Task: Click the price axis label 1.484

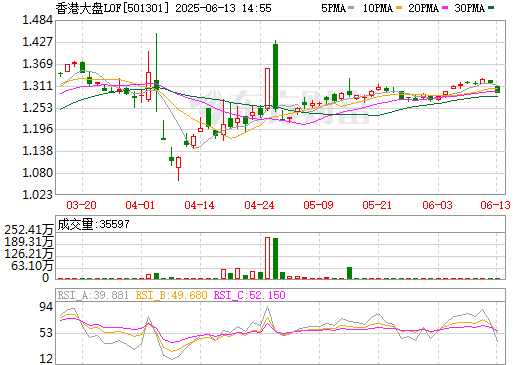Action: pyautogui.click(x=37, y=20)
